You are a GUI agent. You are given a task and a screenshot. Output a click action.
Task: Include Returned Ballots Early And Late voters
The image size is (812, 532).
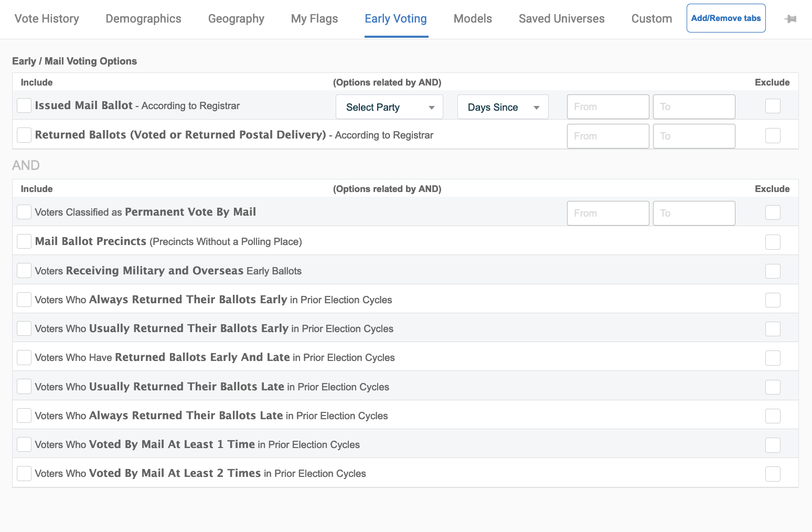point(24,357)
